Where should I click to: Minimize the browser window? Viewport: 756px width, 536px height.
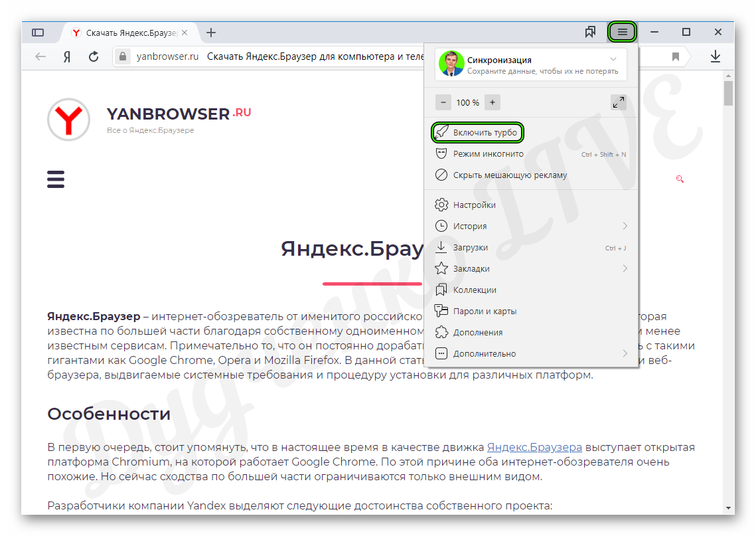[654, 33]
